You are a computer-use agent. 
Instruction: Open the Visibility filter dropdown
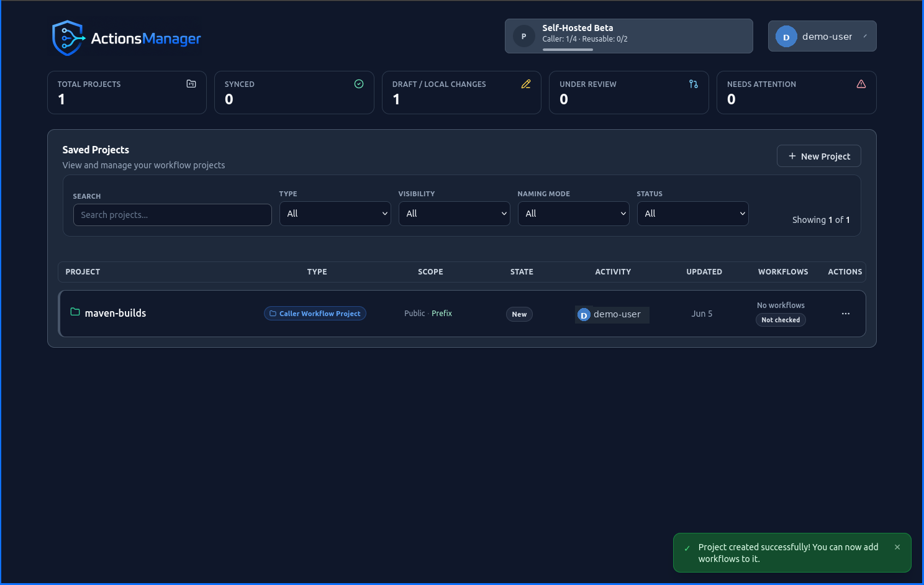click(x=455, y=214)
